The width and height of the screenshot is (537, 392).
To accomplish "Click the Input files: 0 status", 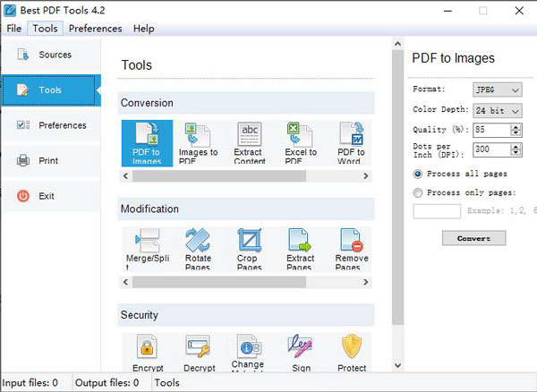I will [x=30, y=383].
